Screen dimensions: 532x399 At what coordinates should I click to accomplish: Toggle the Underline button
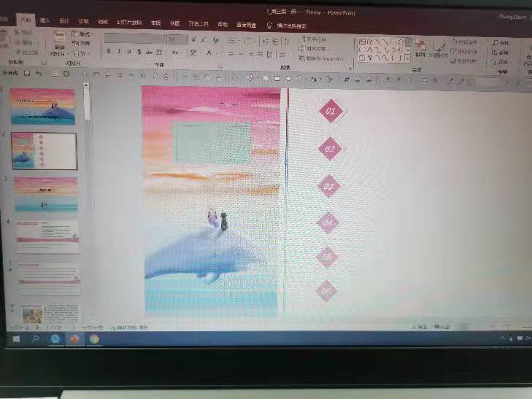(129, 52)
